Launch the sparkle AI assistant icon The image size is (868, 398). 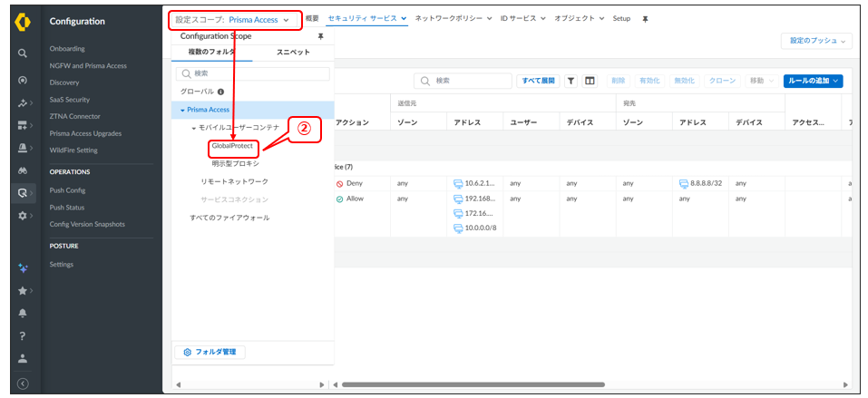click(23, 268)
